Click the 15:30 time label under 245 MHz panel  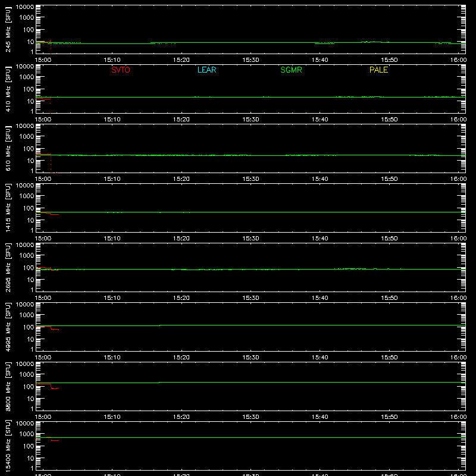[250, 60]
